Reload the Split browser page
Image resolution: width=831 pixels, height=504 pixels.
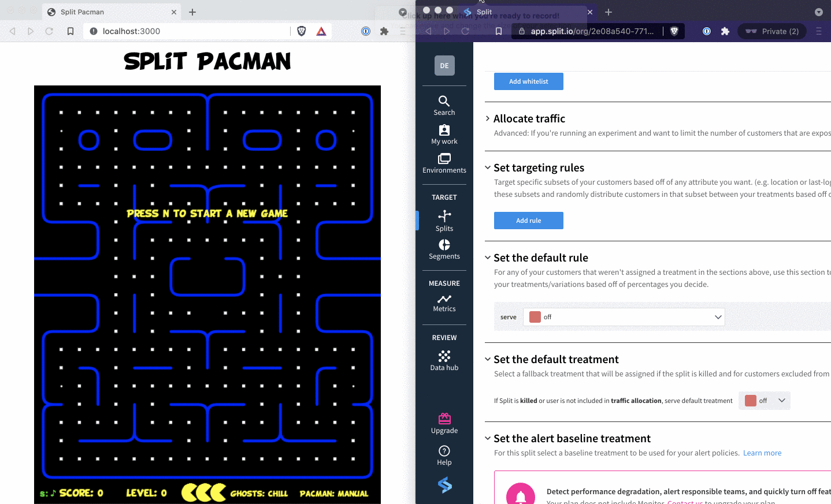pos(465,31)
